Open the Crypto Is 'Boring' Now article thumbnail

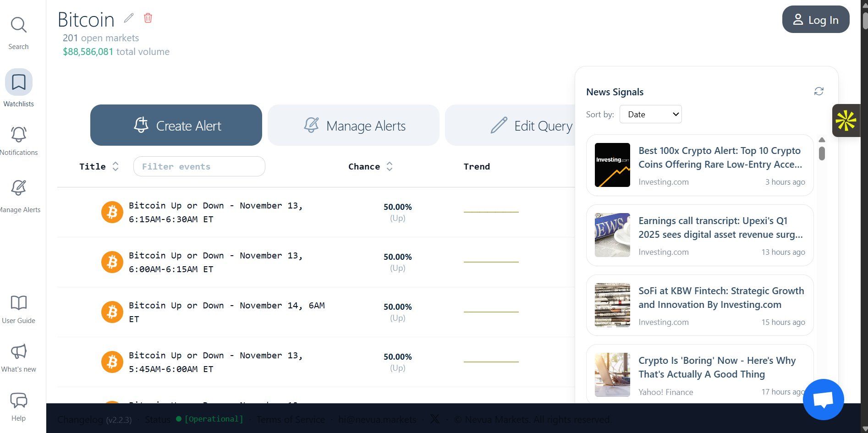pyautogui.click(x=612, y=375)
